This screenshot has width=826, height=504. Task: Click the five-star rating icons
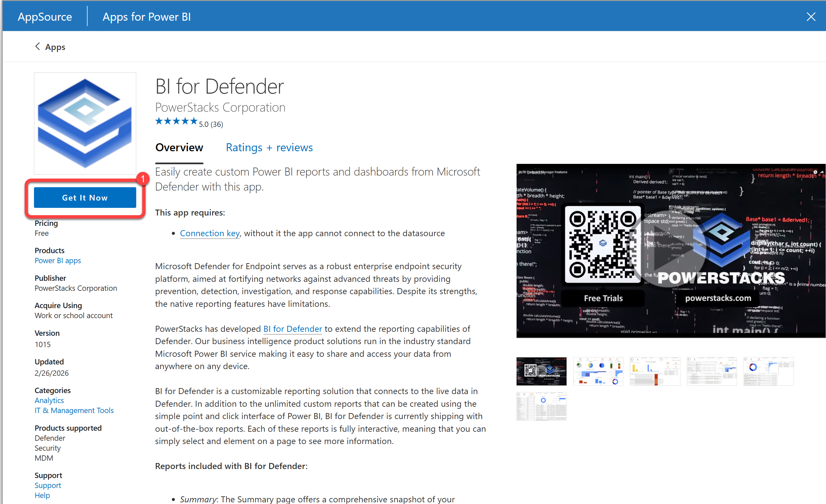pyautogui.click(x=176, y=121)
